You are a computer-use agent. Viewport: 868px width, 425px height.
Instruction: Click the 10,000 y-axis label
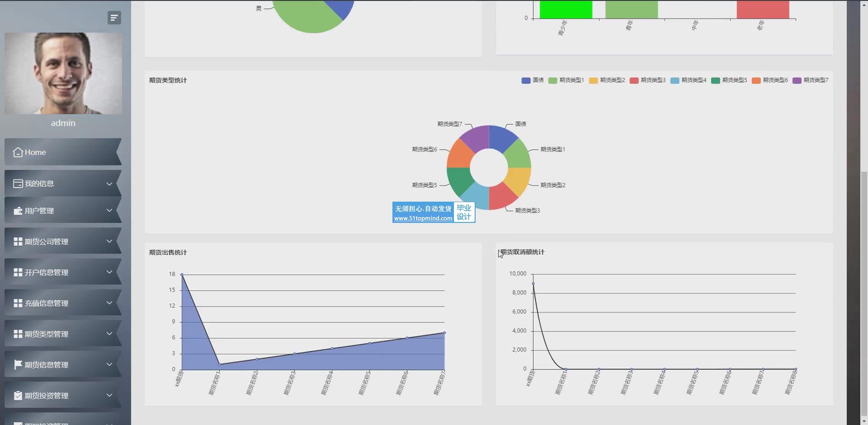518,274
